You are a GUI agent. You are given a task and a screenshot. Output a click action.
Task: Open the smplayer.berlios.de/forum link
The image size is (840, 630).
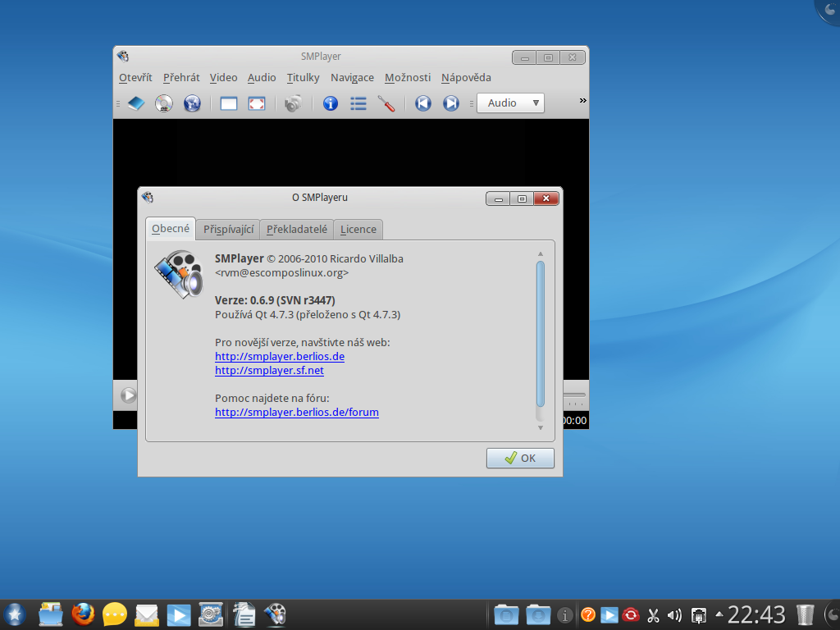(297, 412)
